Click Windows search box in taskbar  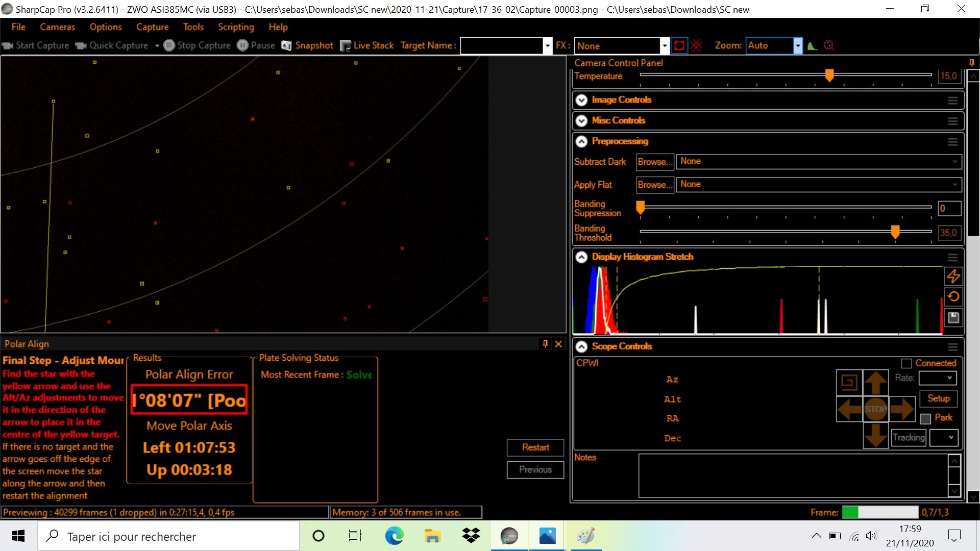(x=168, y=536)
